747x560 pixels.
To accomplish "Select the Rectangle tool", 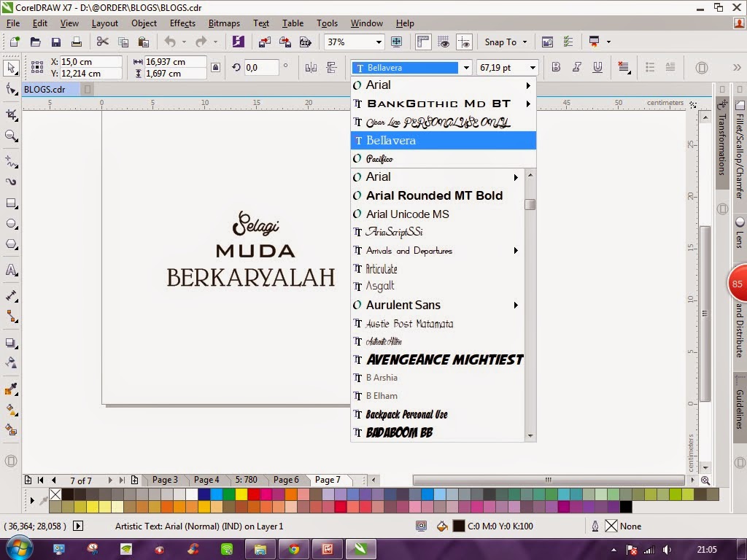I will coord(11,203).
